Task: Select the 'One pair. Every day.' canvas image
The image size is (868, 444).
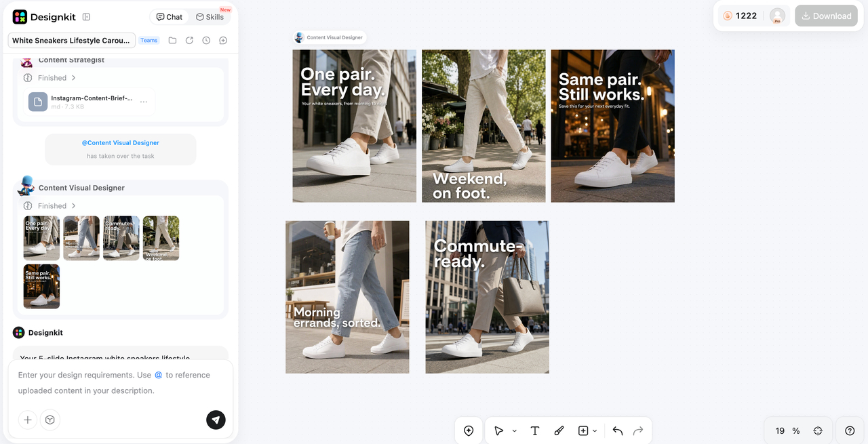Action: click(354, 125)
